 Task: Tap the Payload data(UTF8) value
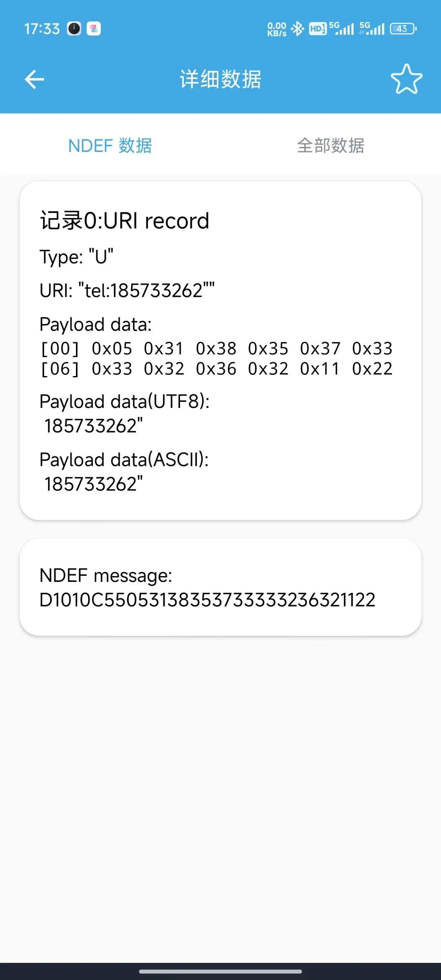(x=94, y=426)
